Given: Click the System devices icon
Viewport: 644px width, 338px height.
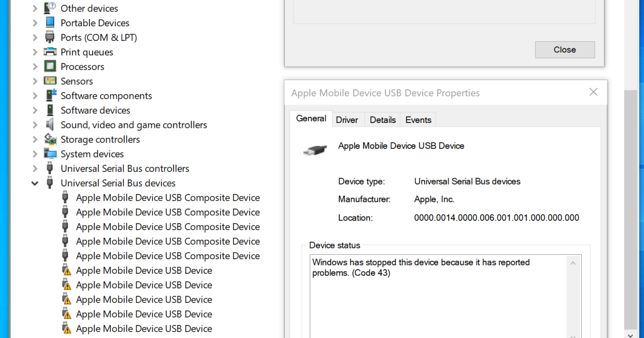Looking at the screenshot, I should click(x=49, y=153).
